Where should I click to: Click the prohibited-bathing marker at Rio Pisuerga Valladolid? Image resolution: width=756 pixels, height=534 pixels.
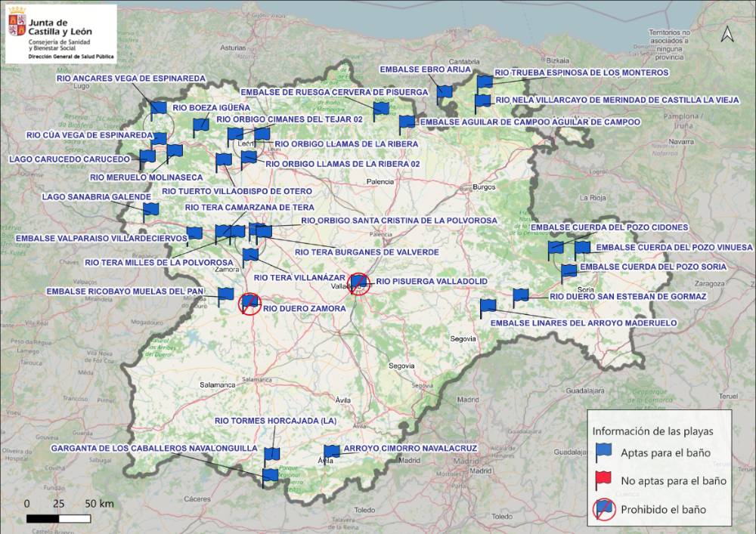359,283
